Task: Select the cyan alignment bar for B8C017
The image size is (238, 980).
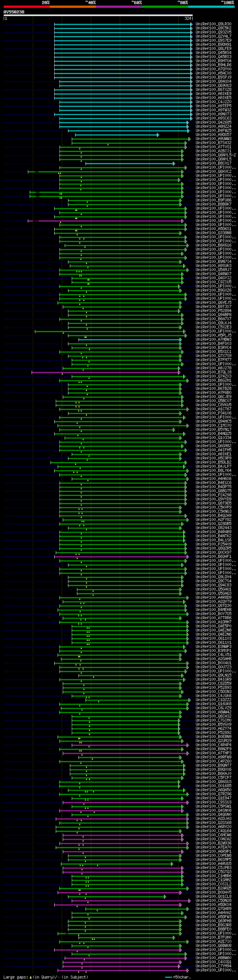Action: [130, 163]
